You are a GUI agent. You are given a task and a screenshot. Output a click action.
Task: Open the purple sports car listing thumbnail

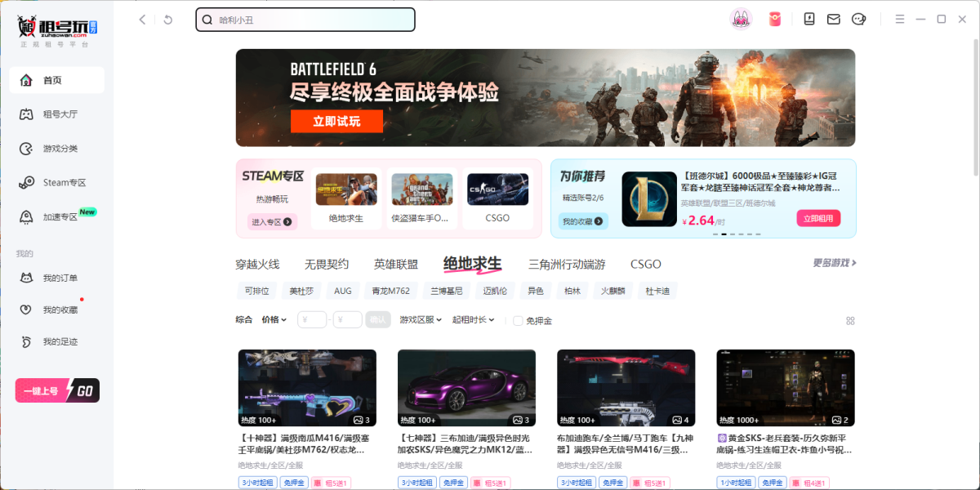[x=466, y=389]
